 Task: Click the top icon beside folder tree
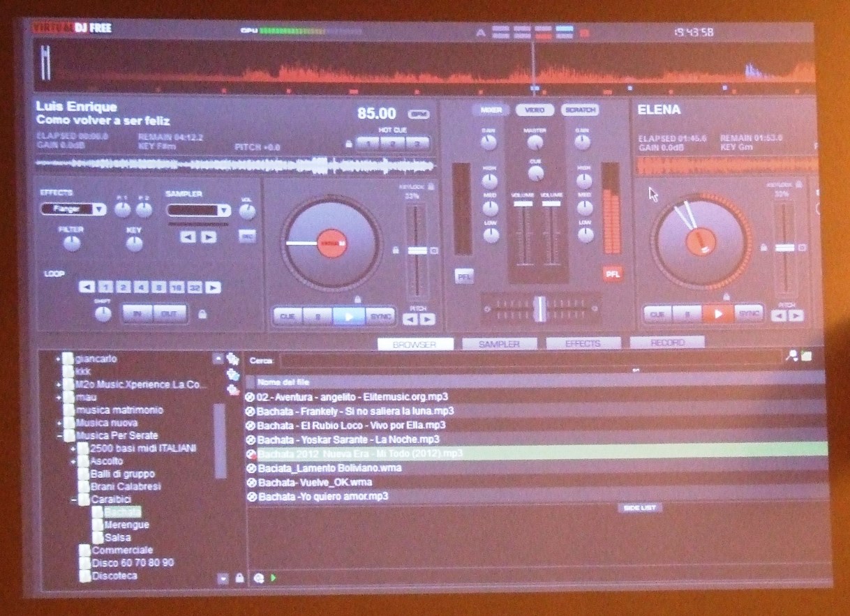(233, 359)
